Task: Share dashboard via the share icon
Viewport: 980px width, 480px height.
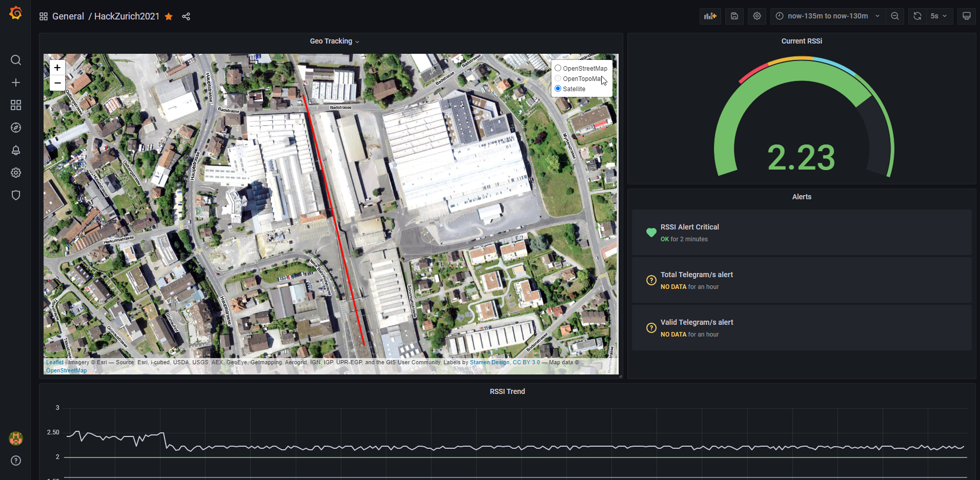Action: tap(186, 16)
